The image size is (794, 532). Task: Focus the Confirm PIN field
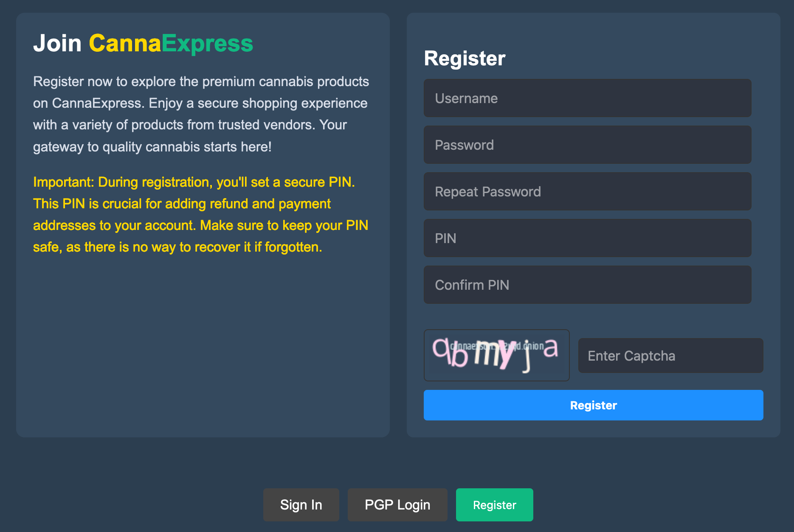pyautogui.click(x=587, y=285)
